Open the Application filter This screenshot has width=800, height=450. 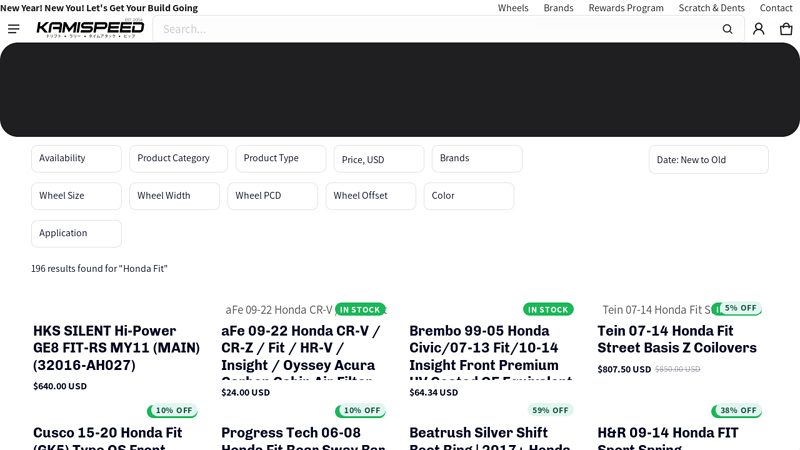coord(76,233)
